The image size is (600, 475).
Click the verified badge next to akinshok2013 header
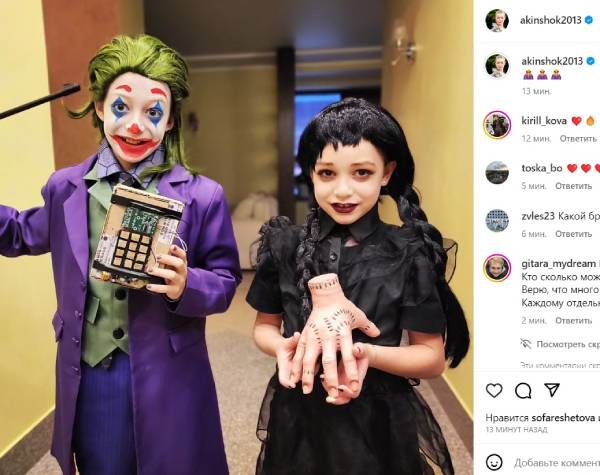tap(590, 20)
